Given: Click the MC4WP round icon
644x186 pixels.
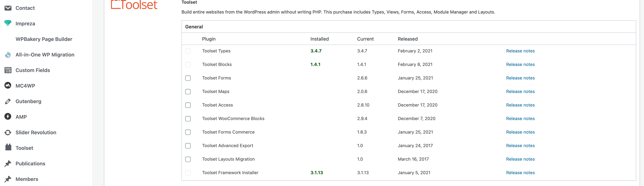Looking at the screenshot, I should click(x=8, y=86).
